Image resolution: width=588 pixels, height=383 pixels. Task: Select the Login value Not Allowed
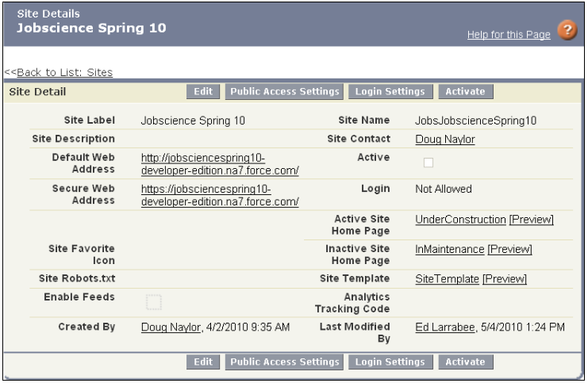[444, 189]
